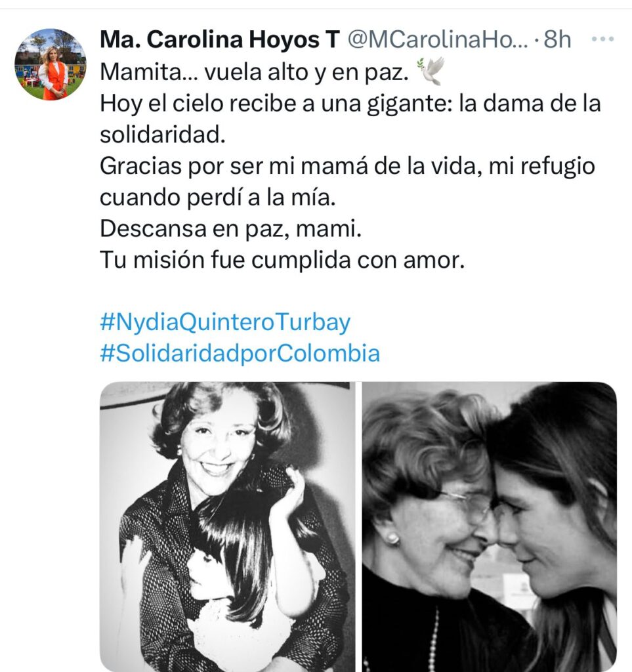Enlarge the right photo of two women
The width and height of the screenshot is (632, 672).
490,526
